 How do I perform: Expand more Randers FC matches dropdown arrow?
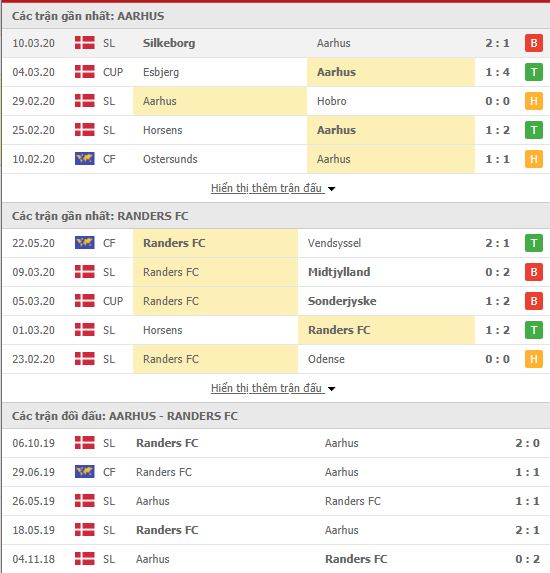pos(331,389)
